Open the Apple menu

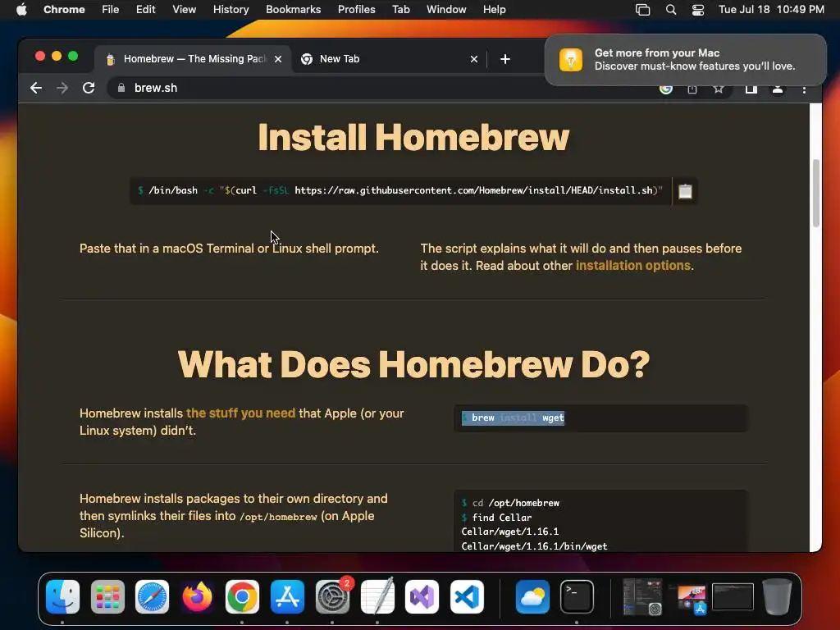pos(21,10)
